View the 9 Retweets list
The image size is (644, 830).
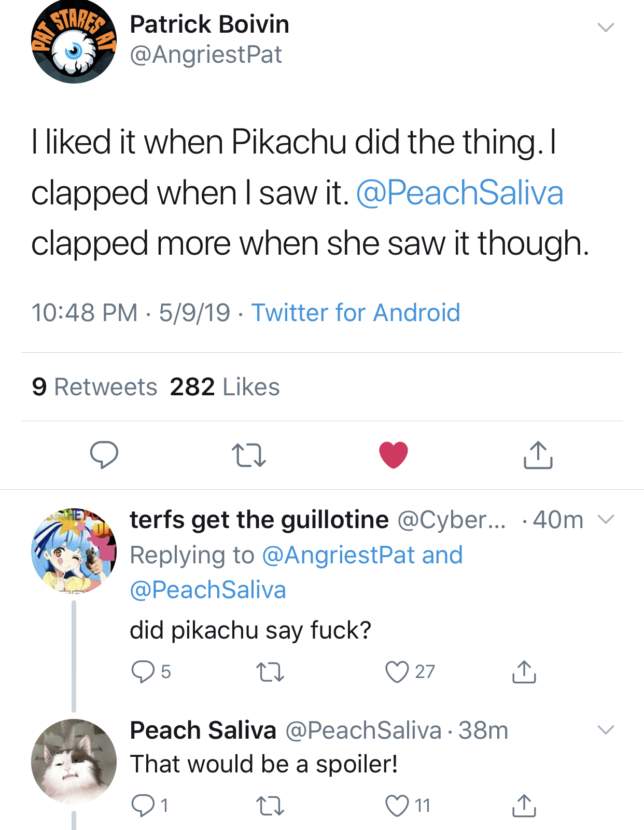click(x=94, y=387)
